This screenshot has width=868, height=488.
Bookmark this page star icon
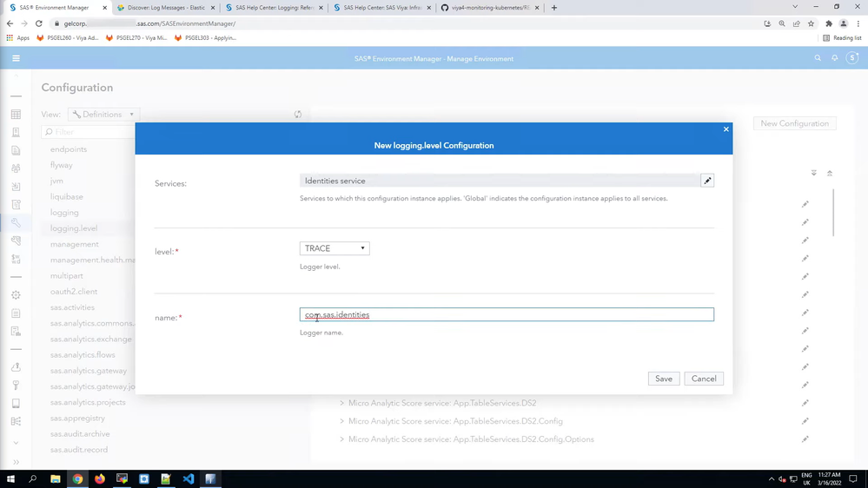811,23
